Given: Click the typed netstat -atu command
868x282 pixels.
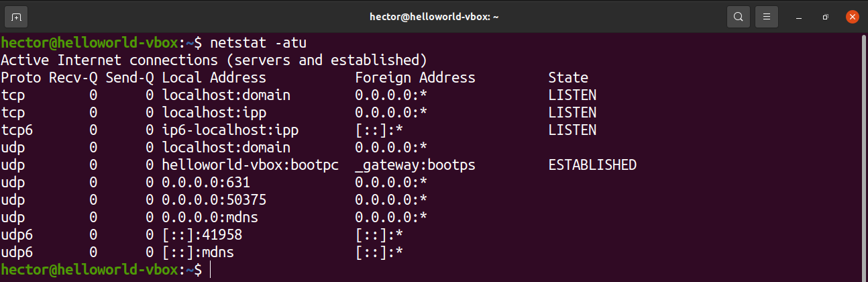Looking at the screenshot, I should [258, 43].
